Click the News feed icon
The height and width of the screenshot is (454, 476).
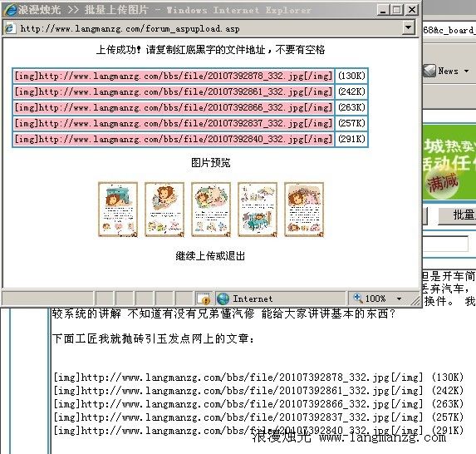[x=429, y=71]
